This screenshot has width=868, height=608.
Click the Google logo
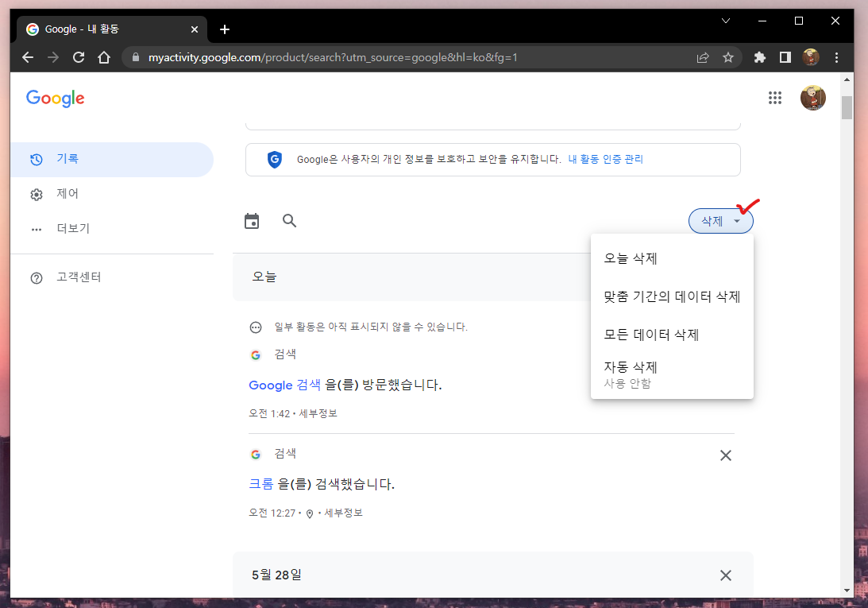click(x=56, y=99)
